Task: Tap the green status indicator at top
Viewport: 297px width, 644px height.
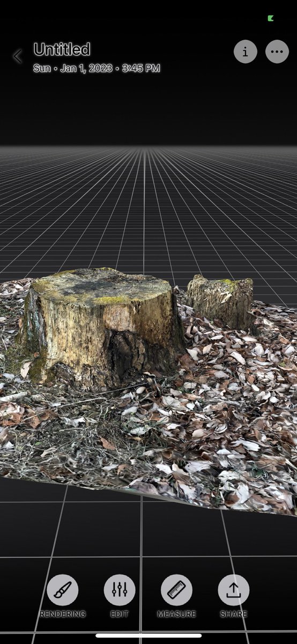Action: point(271,19)
